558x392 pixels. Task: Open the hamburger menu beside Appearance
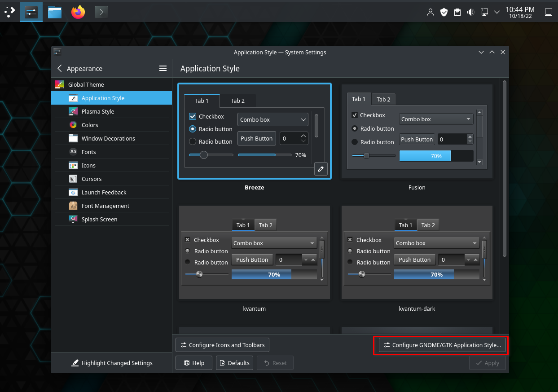click(163, 68)
